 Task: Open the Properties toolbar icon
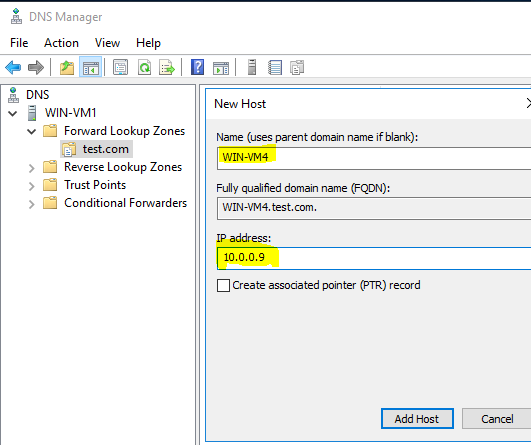pos(120,67)
